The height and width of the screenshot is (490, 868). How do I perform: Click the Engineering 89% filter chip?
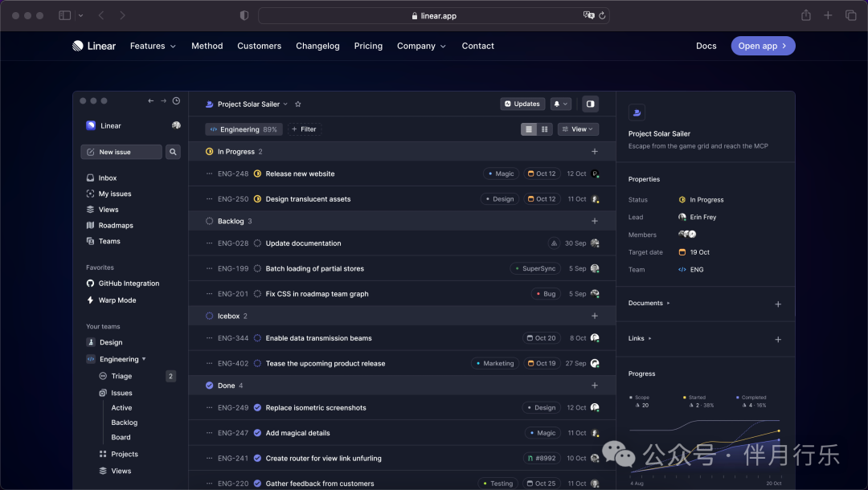(244, 129)
